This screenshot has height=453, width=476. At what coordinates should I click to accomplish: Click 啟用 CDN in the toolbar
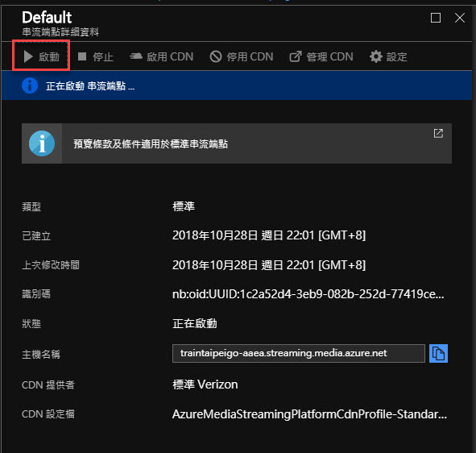162,56
